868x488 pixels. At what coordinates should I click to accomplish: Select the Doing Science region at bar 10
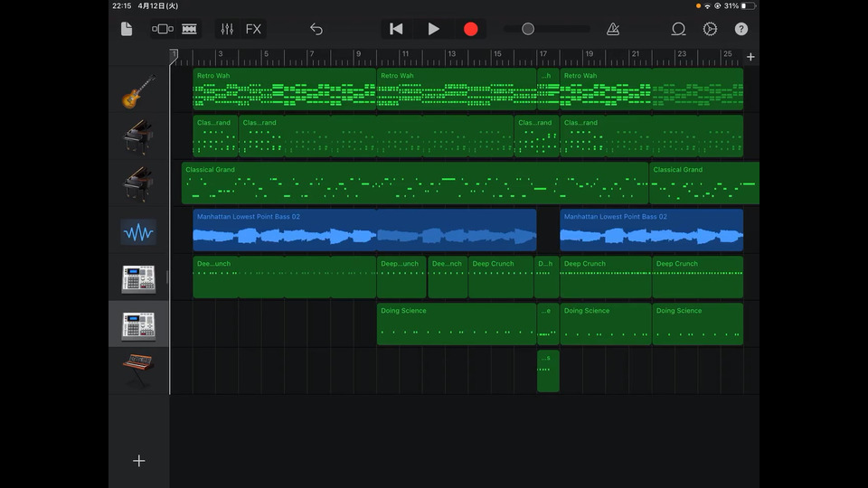click(x=456, y=324)
